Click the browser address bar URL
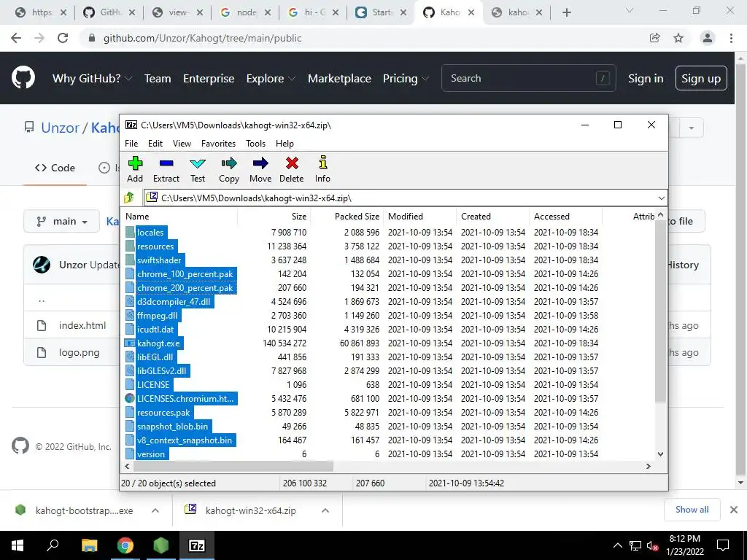 (203, 38)
